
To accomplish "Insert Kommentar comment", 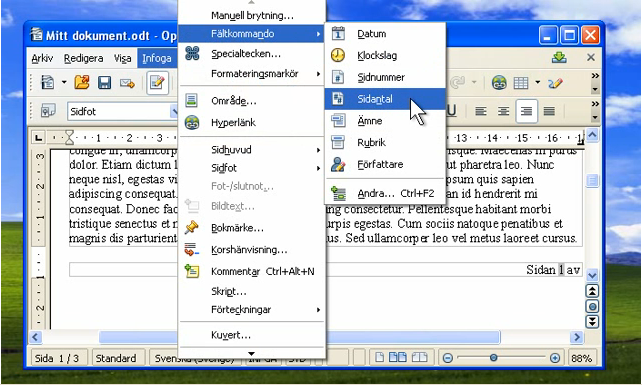I will pos(252,271).
